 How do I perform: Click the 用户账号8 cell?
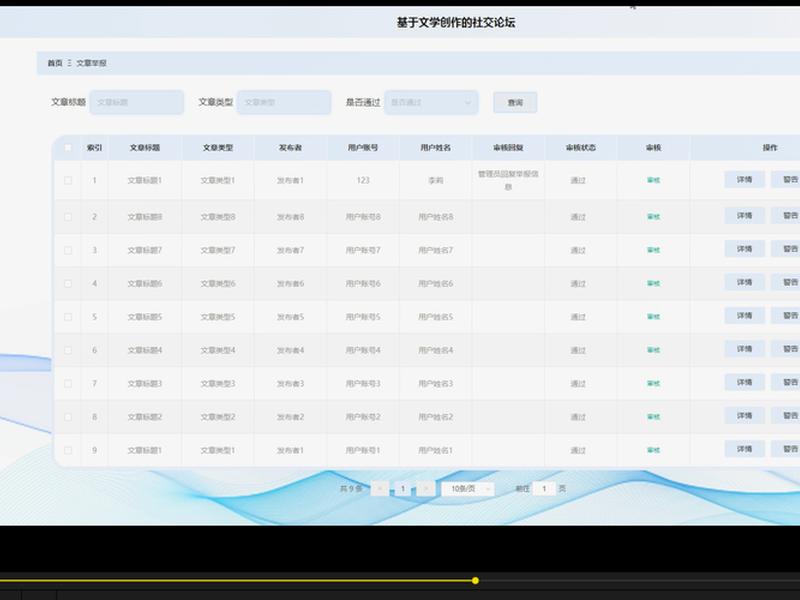click(363, 217)
